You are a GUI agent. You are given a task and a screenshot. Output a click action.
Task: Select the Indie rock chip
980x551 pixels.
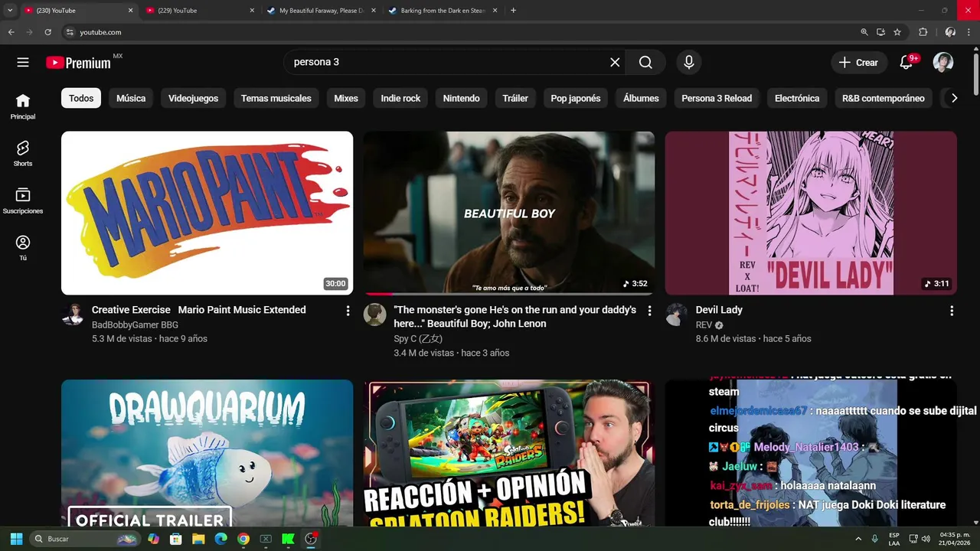[401, 98]
